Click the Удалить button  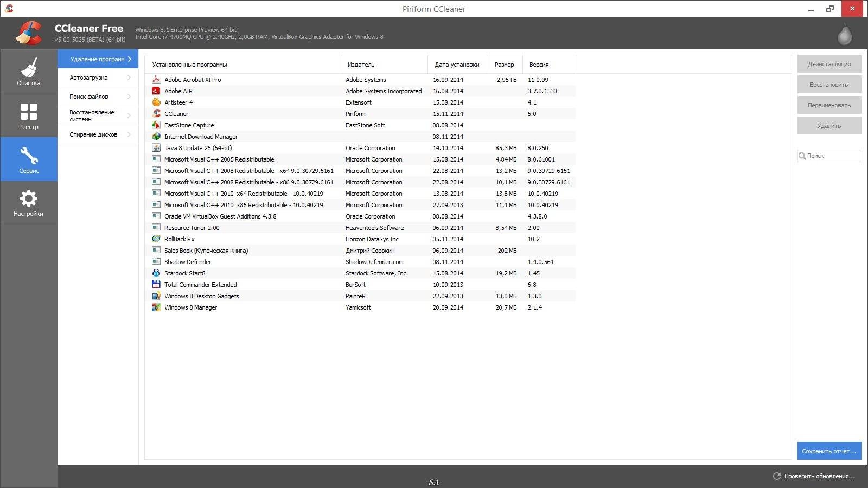tap(829, 126)
